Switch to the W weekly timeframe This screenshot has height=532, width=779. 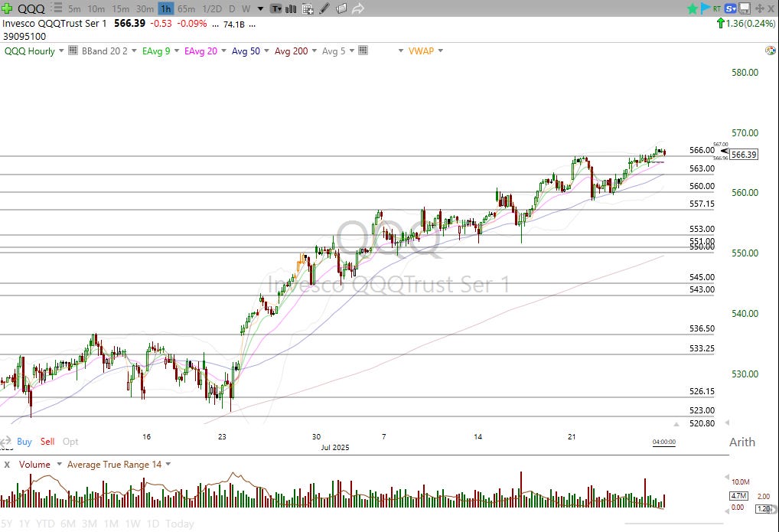pyautogui.click(x=246, y=8)
